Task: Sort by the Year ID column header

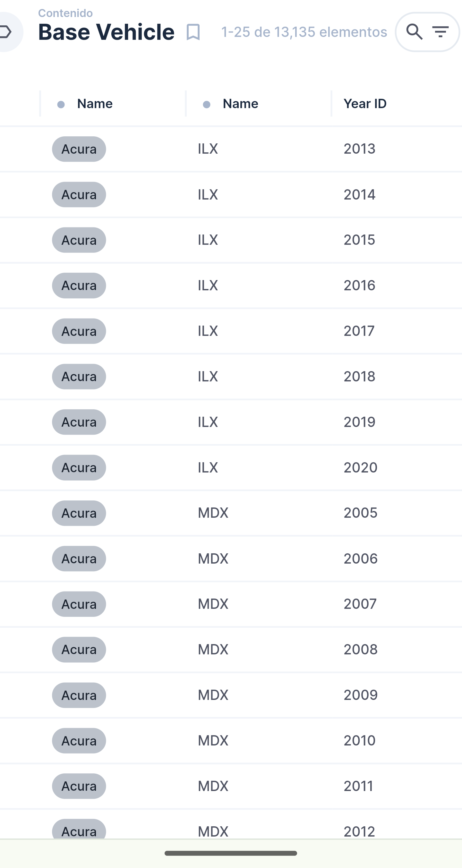Action: (365, 104)
